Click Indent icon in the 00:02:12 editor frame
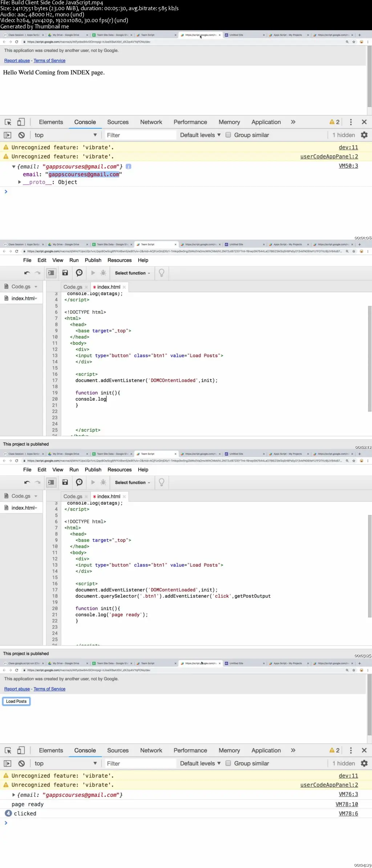 [x=51, y=273]
